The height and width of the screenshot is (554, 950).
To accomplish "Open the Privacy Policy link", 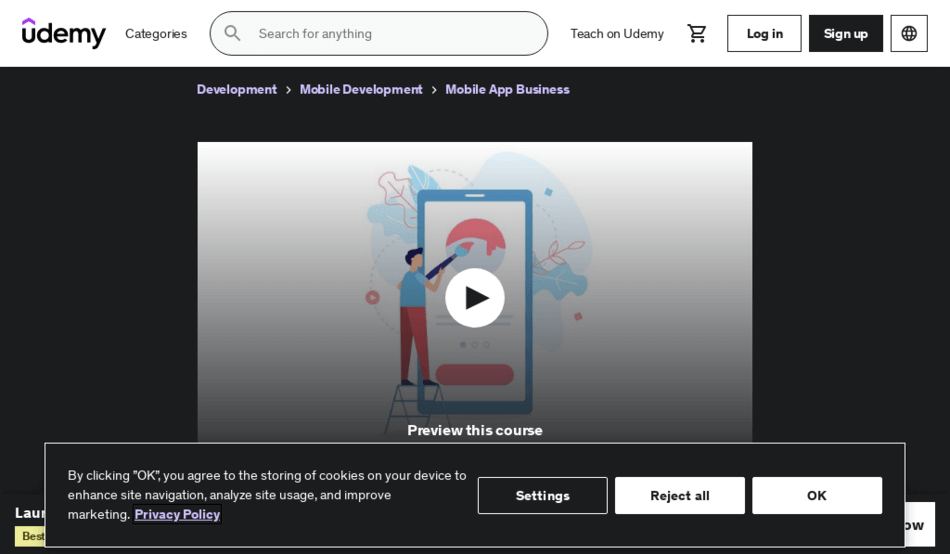I will tap(177, 514).
